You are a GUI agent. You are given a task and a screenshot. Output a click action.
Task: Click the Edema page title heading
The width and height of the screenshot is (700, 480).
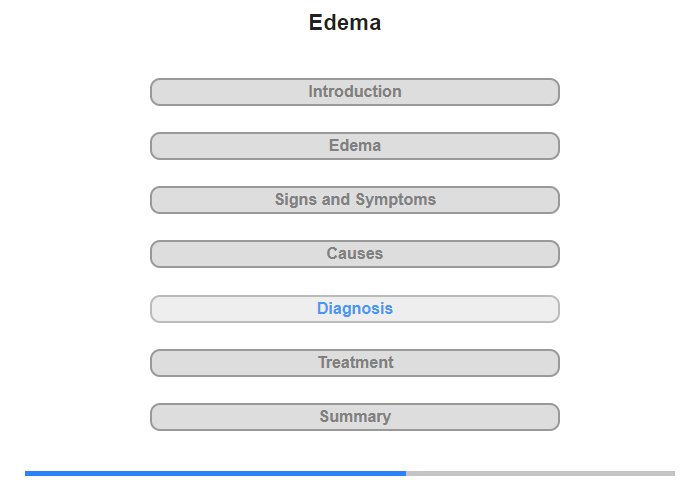[x=345, y=22]
